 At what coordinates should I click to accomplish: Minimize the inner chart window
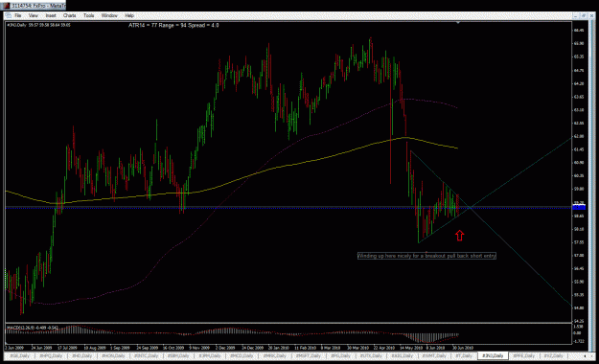(x=575, y=15)
